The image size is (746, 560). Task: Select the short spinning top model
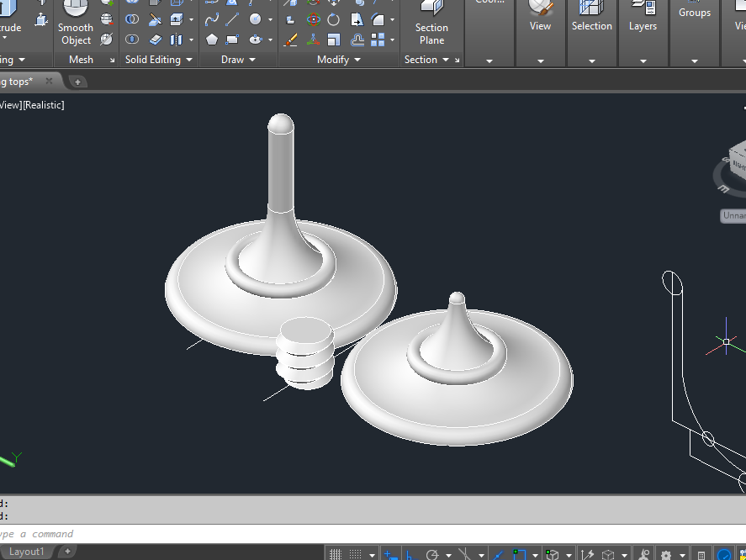click(x=458, y=369)
